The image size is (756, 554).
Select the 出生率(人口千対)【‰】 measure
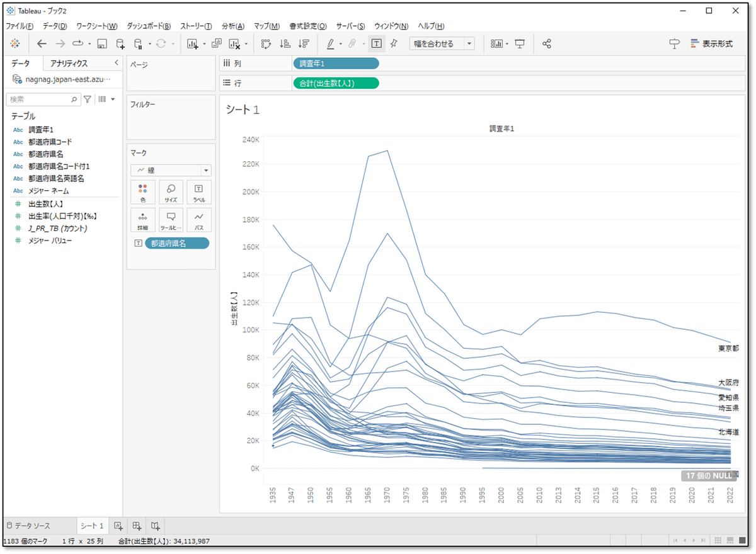(x=62, y=216)
